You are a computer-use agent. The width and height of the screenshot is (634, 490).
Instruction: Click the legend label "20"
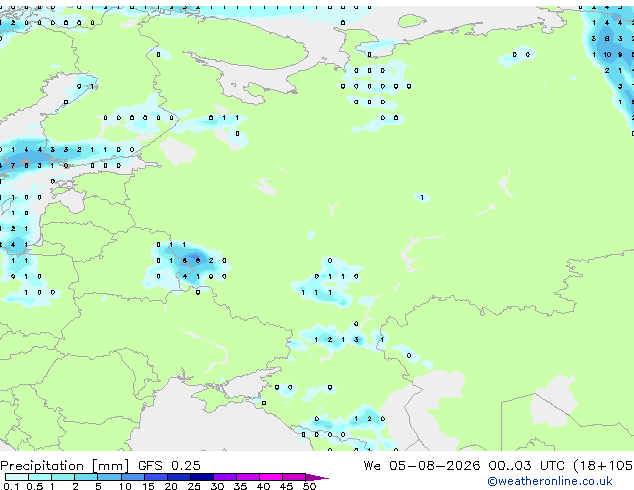(x=171, y=486)
